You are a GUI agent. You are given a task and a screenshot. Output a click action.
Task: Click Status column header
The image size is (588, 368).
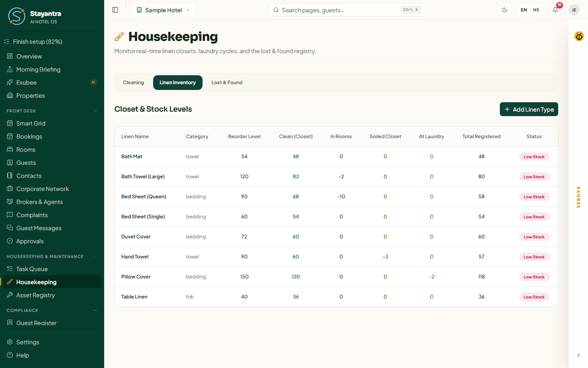click(x=534, y=137)
